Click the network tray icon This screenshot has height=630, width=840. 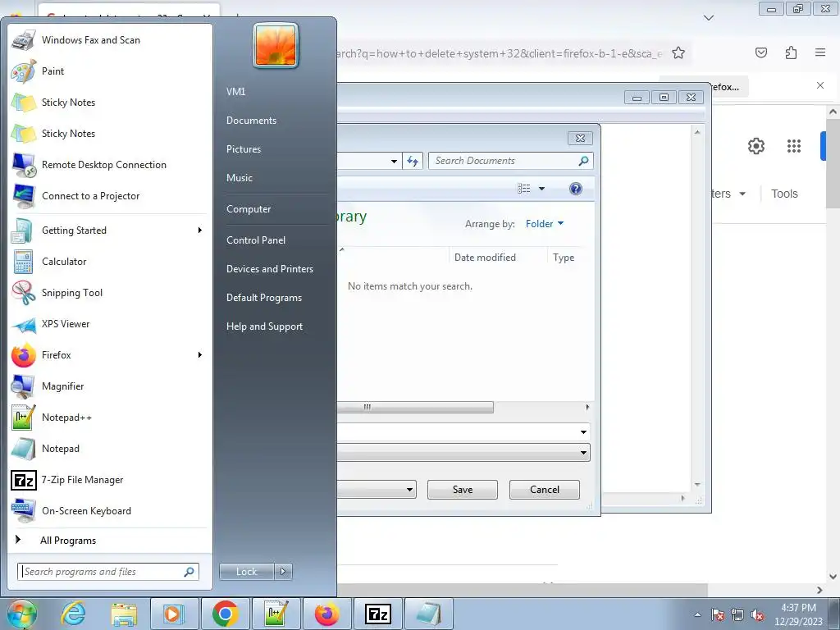click(737, 614)
